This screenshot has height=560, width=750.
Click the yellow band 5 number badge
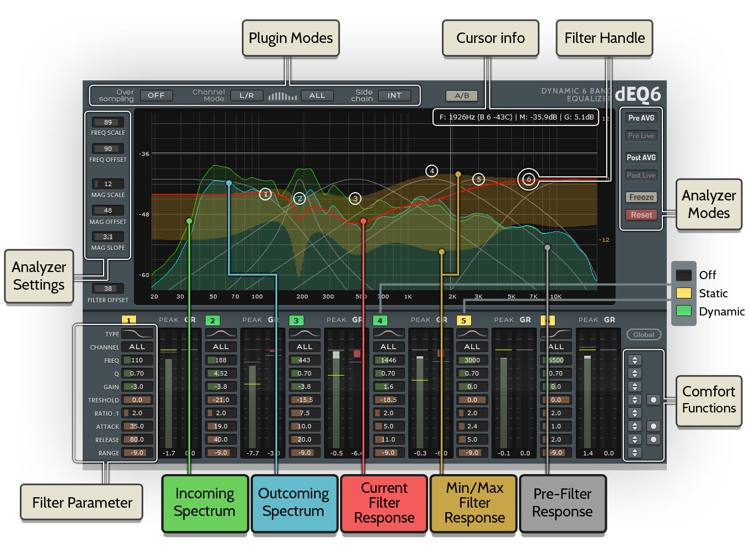464,320
